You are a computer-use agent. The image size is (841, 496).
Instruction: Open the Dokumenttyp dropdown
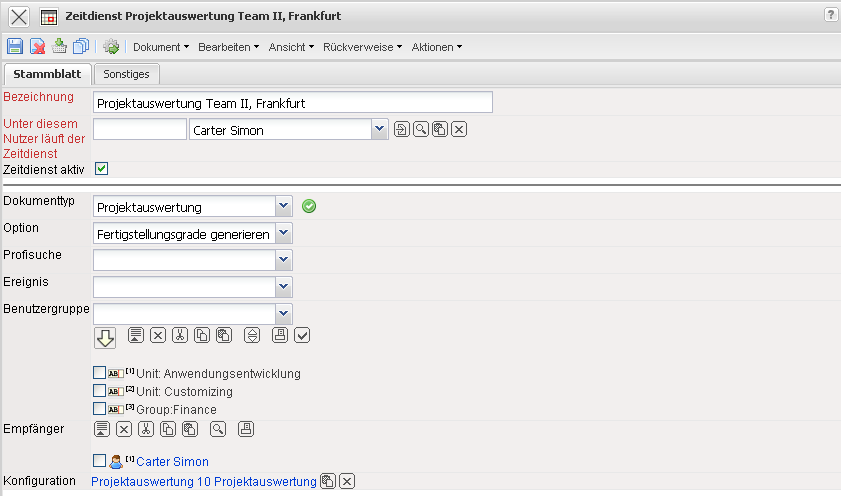(284, 206)
